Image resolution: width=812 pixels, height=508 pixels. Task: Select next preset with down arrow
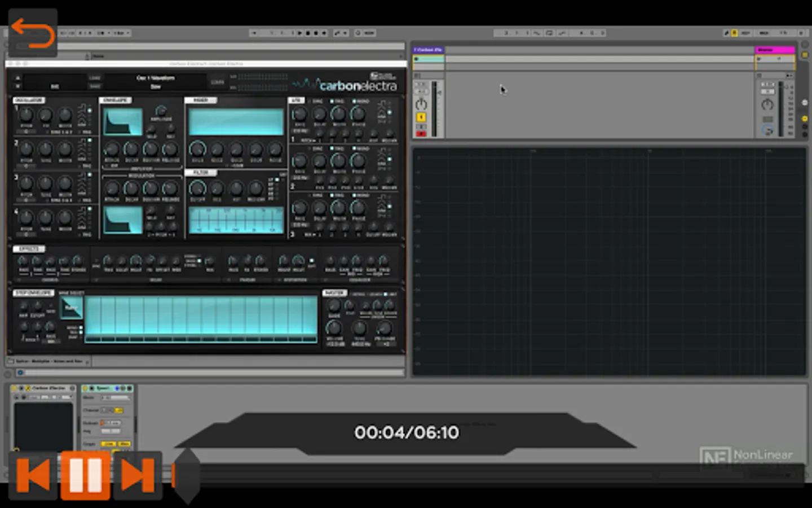pos(18,86)
